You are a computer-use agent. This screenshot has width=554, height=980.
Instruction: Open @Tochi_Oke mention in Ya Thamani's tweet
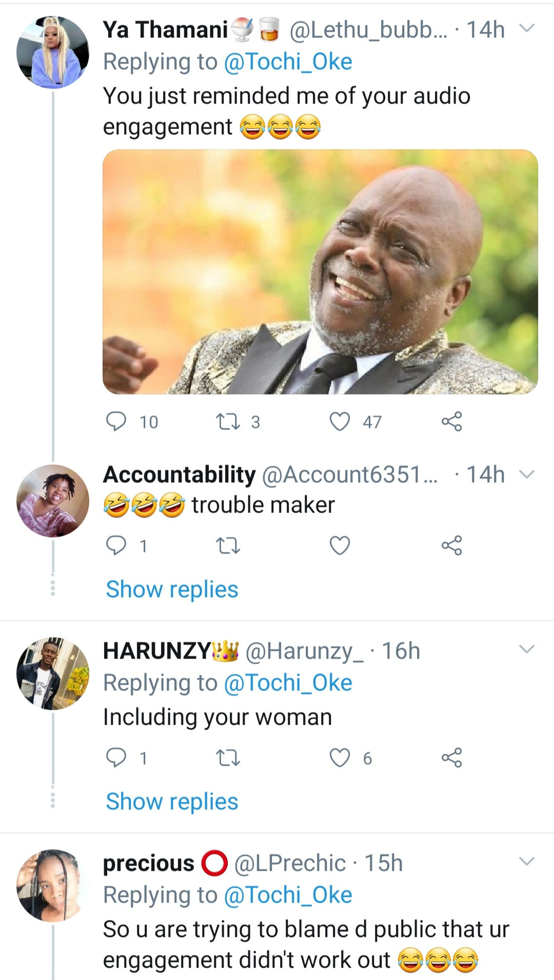tap(288, 62)
